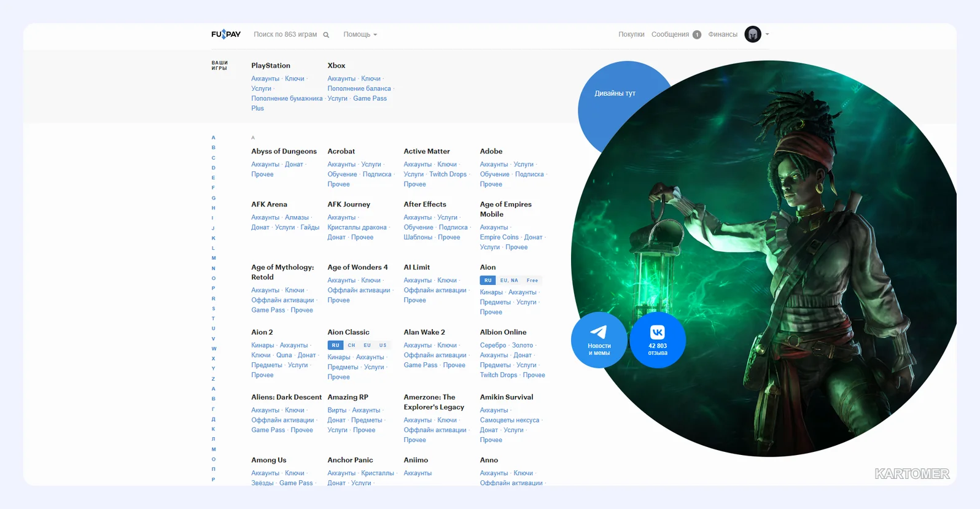Jump to letter G in alphabet index
This screenshot has width=980, height=509.
coord(214,198)
